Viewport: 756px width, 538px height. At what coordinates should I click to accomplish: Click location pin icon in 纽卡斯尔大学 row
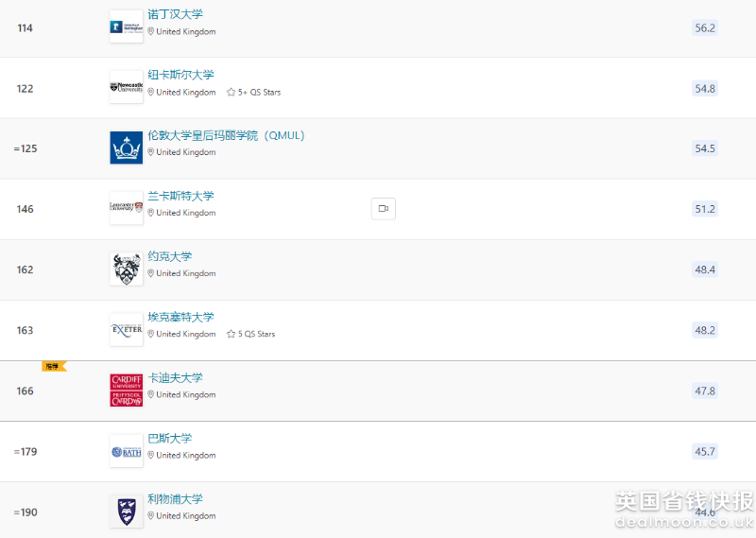point(151,92)
